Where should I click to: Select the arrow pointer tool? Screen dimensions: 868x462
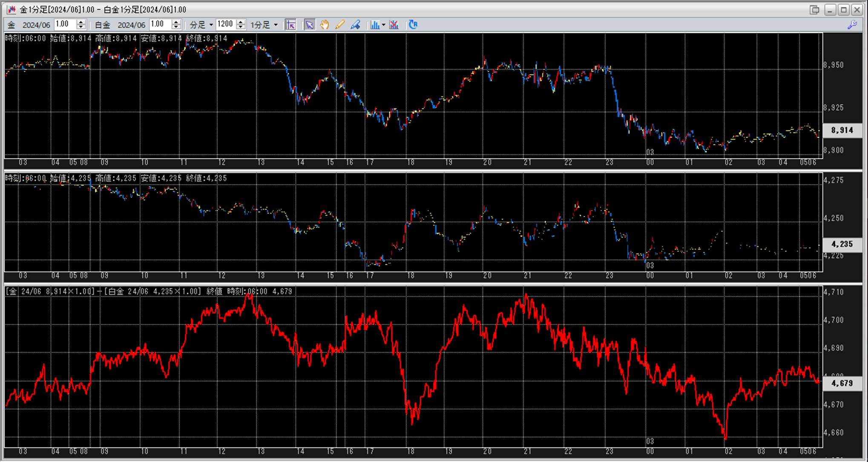(310, 25)
